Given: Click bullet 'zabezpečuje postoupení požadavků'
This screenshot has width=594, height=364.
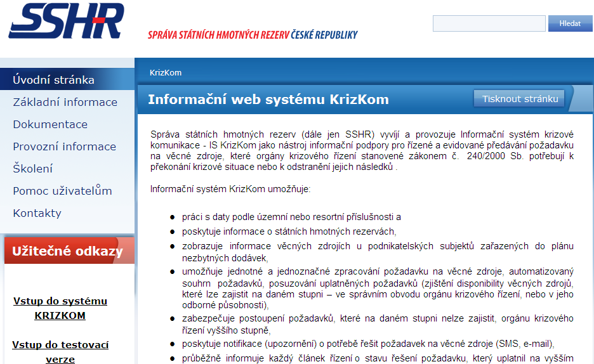Looking at the screenshot, I should click(378, 324).
